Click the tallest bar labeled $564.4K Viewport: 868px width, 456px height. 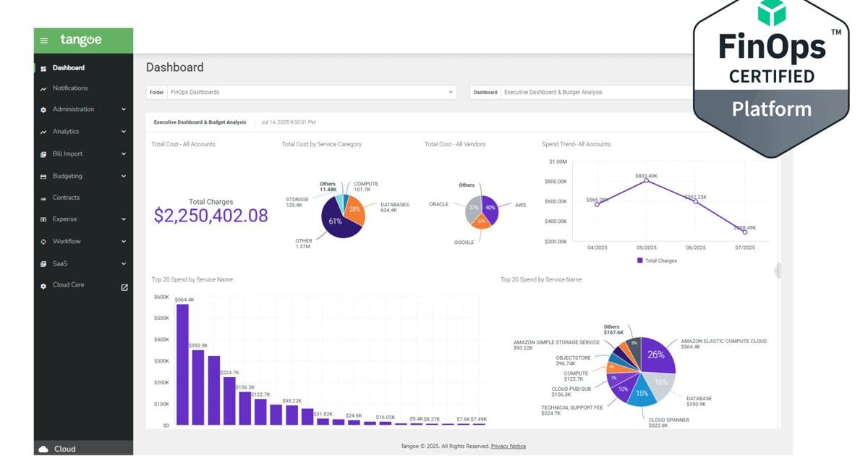coord(182,364)
